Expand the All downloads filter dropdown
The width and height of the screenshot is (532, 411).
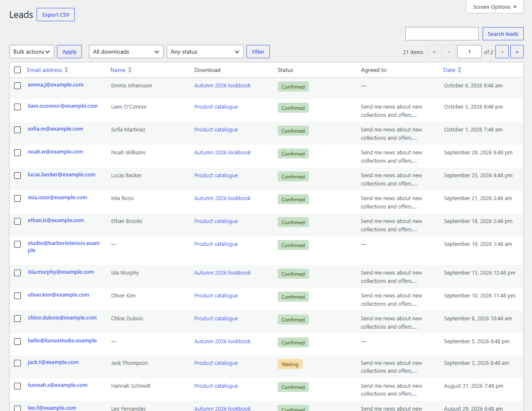[126, 52]
